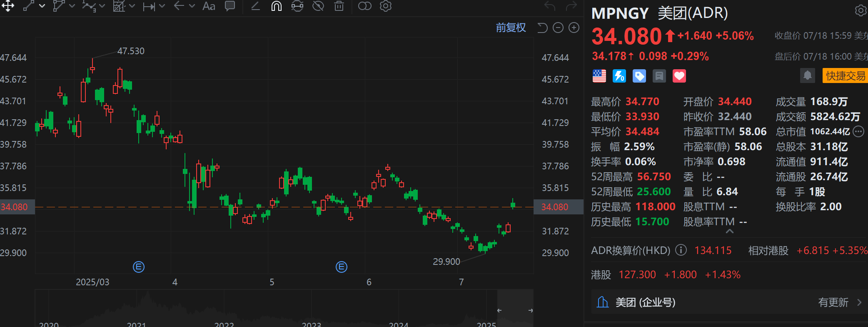This screenshot has width=868, height=327.
Task: Undo the last drawing action
Action: click(550, 6)
